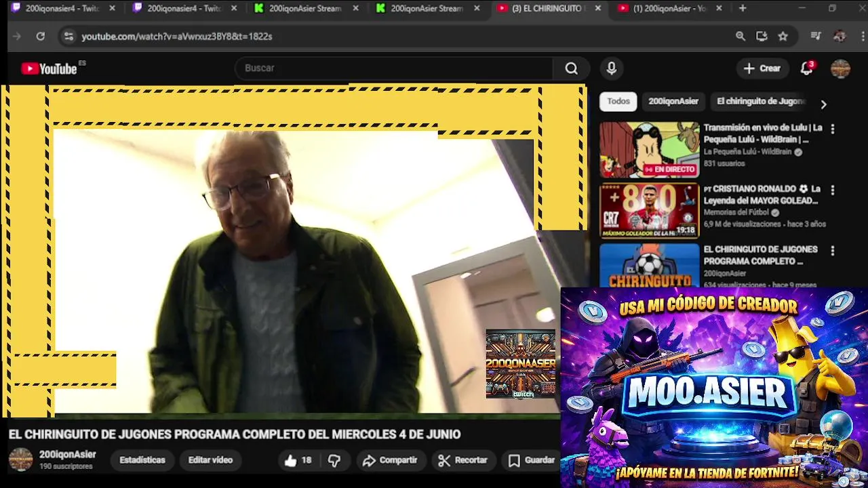868x488 pixels.
Task: Select the 200iqonAsier filter chip
Action: (x=673, y=102)
